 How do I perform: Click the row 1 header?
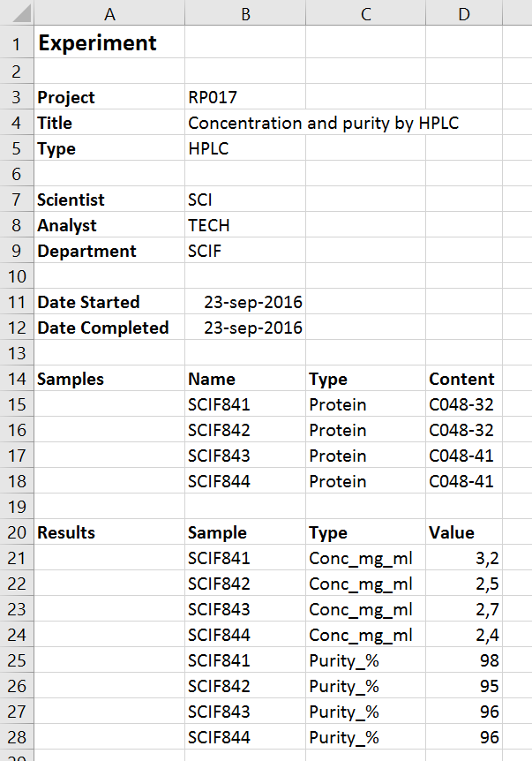click(16, 43)
